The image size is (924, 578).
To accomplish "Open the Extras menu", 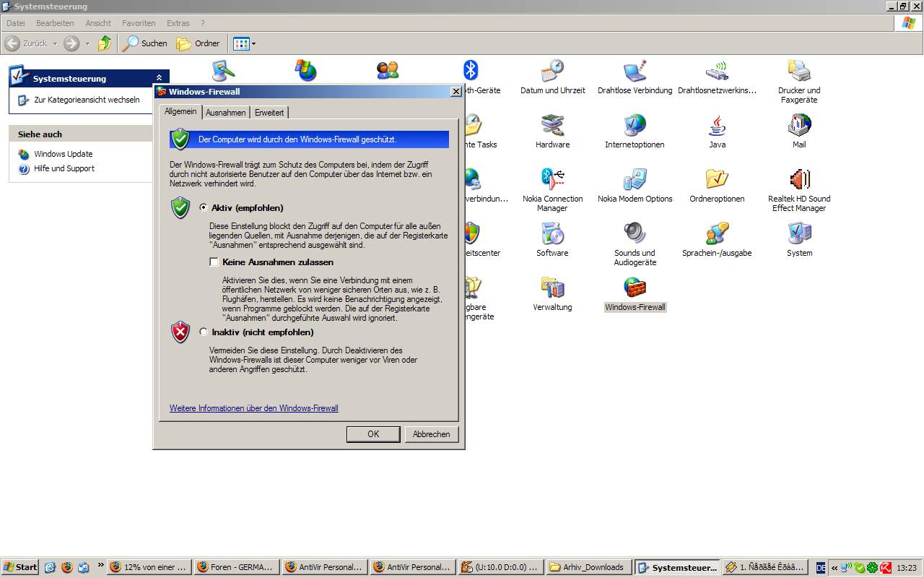I will click(178, 23).
